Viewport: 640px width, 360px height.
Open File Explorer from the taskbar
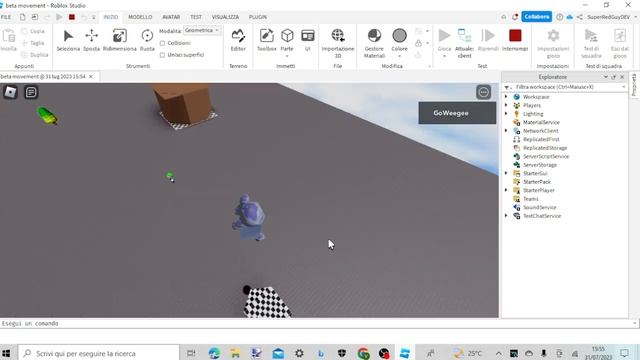coord(235,353)
